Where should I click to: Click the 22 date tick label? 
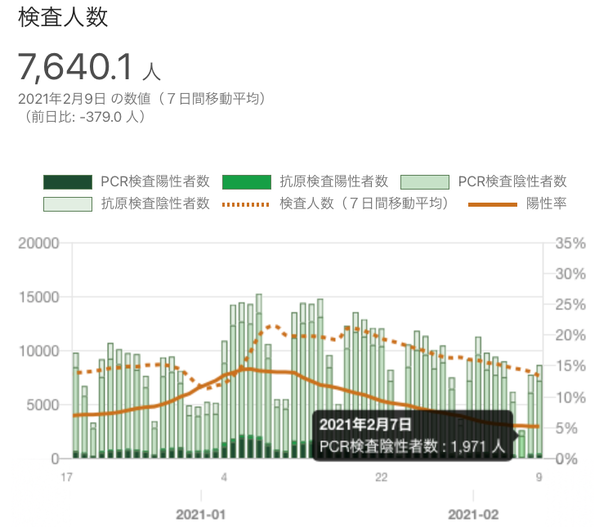coord(381,477)
